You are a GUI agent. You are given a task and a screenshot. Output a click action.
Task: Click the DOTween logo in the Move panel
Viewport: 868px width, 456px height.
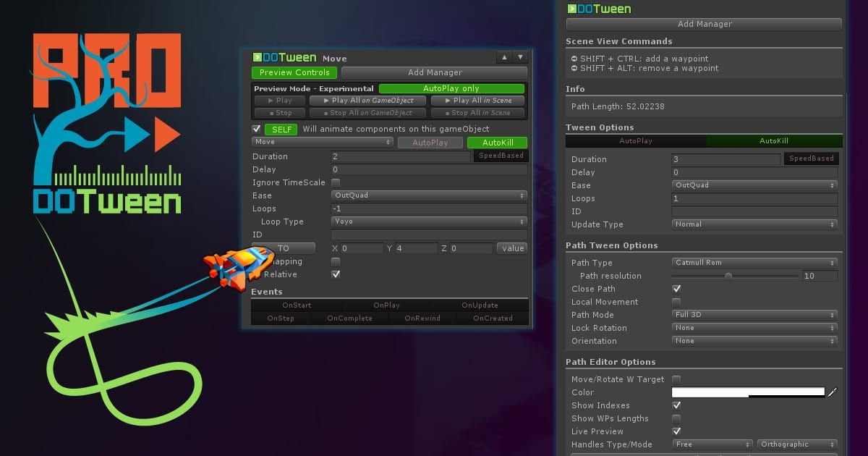(x=284, y=58)
